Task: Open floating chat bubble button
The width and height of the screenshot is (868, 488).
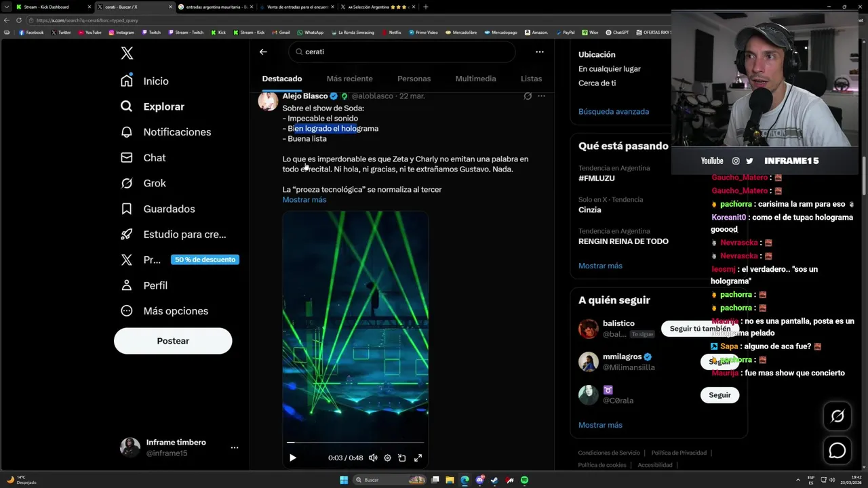Action: pos(837,450)
